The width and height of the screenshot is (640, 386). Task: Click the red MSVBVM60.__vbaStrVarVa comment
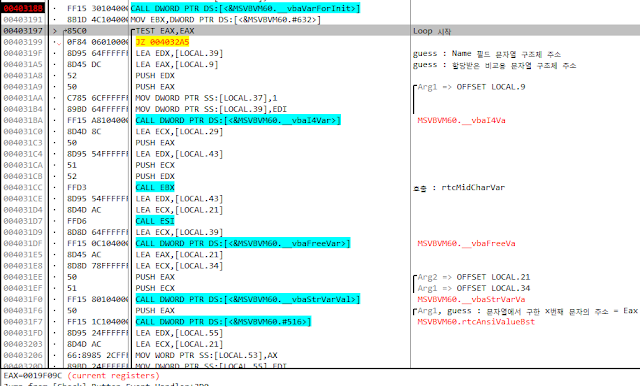pyautogui.click(x=471, y=299)
